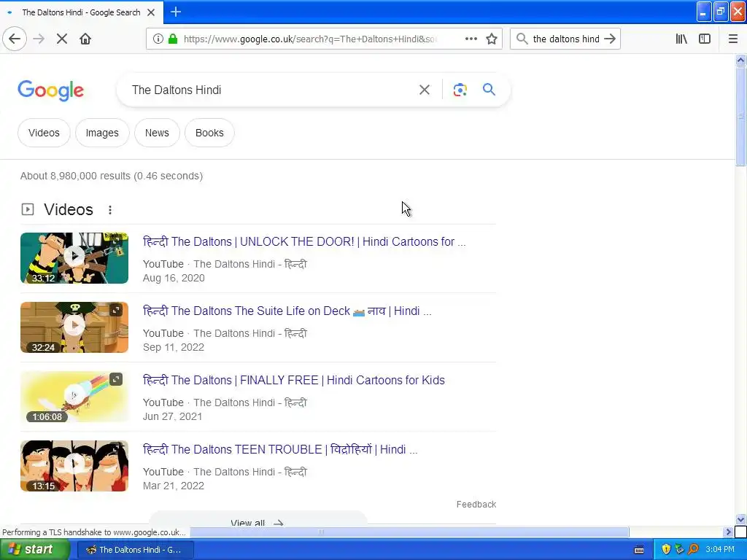The width and height of the screenshot is (747, 560).
Task: Open the on-screen keyboard tray icon
Action: [x=639, y=550]
